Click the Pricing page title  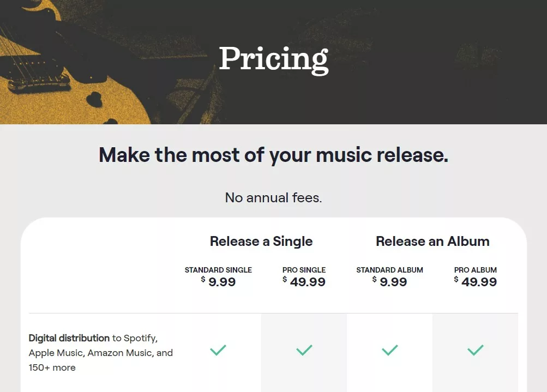pos(273,58)
